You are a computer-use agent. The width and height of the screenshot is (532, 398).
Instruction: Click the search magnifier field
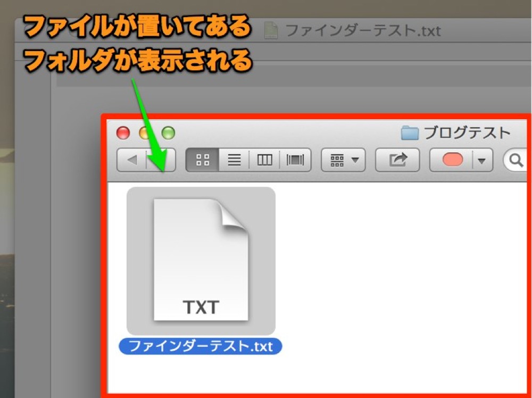click(x=516, y=160)
